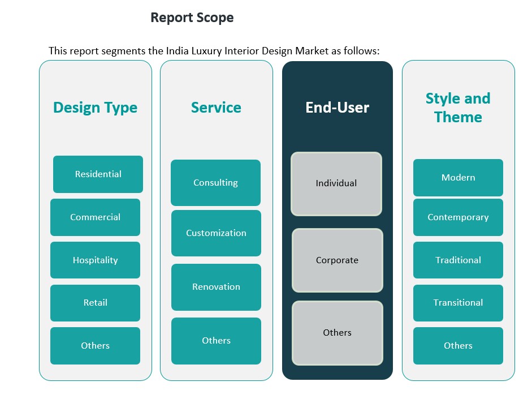Viewport: 532px width, 403px height.
Task: Click the Residential box under Design Type
Action: tap(98, 174)
